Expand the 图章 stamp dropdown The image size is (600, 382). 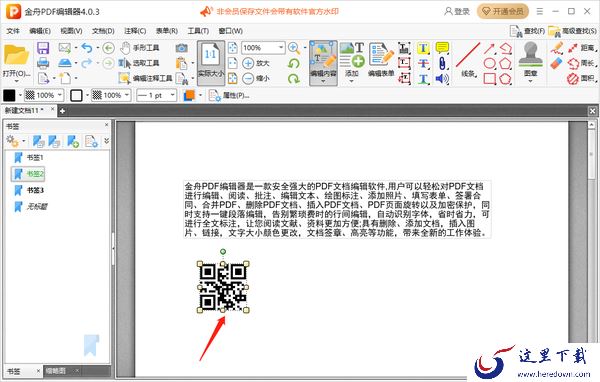pos(530,81)
